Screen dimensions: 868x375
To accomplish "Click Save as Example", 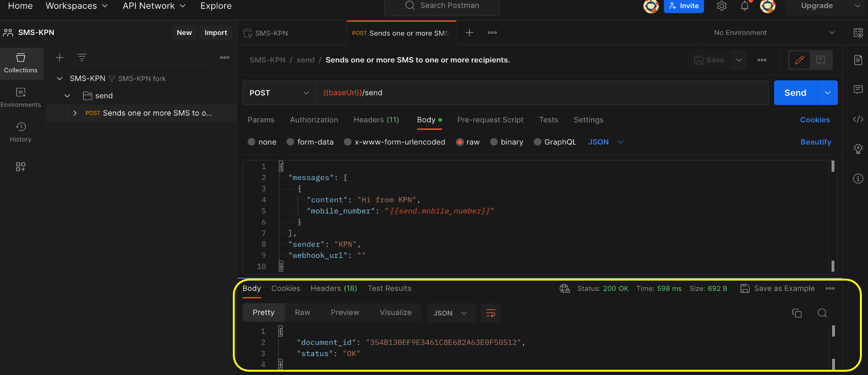I will pyautogui.click(x=777, y=289).
